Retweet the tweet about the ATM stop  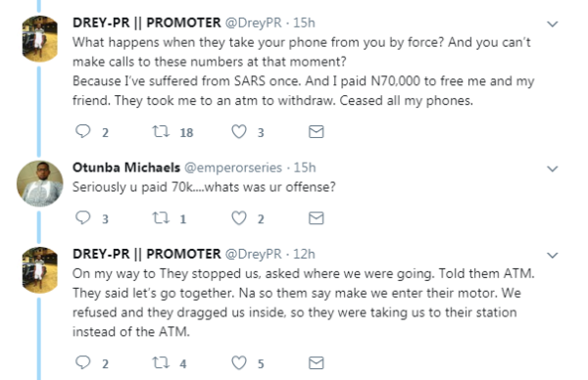point(161,362)
